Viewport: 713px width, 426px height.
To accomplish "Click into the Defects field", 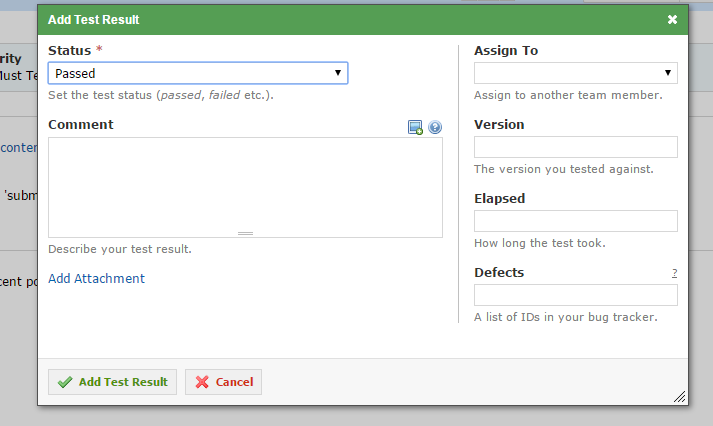I will 576,295.
